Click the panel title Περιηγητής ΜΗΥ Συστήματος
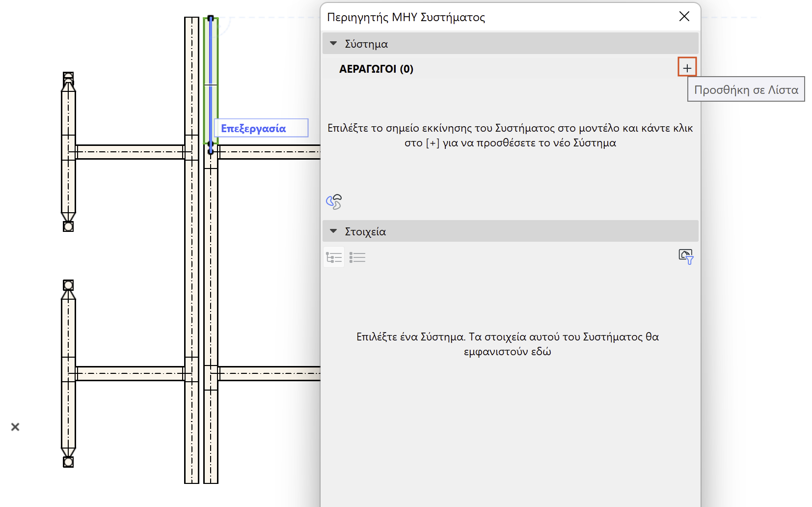Image resolution: width=812 pixels, height=507 pixels. click(406, 17)
